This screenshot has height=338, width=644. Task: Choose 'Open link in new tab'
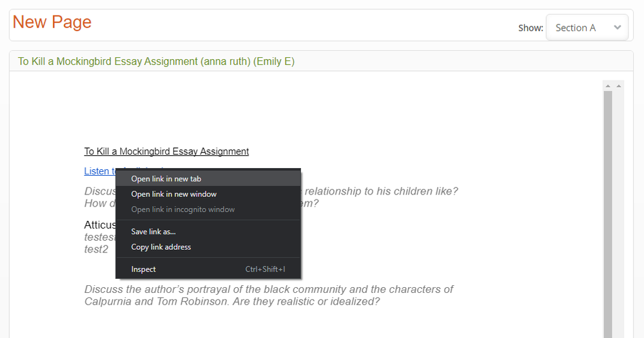[208, 179]
